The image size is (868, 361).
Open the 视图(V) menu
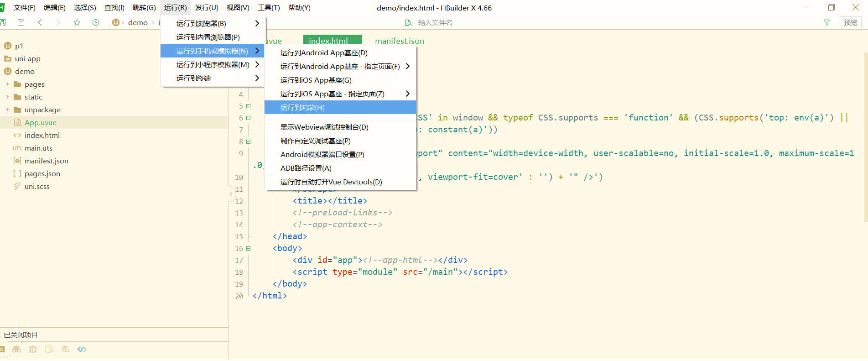[238, 8]
